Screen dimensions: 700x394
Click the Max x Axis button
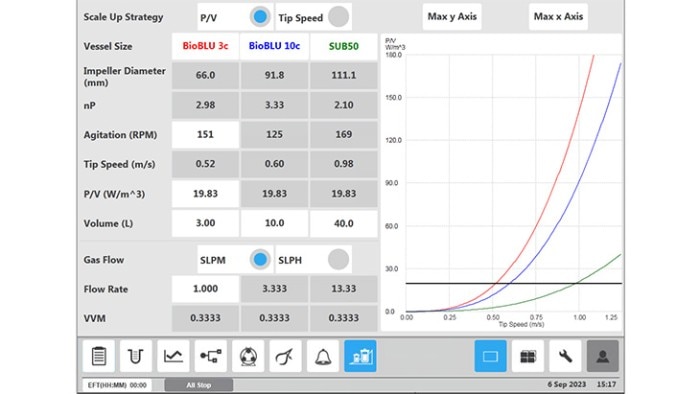558,17
